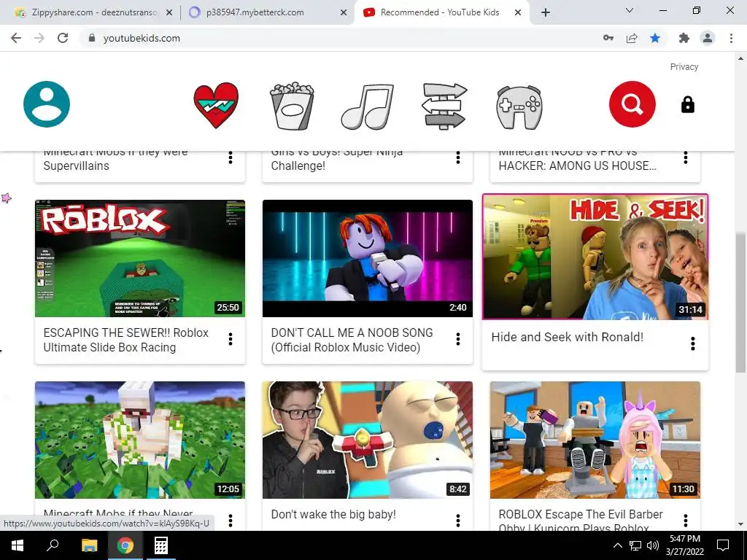Close the Zippyshare.com tab
Screen dimensions: 747x560
click(169, 13)
